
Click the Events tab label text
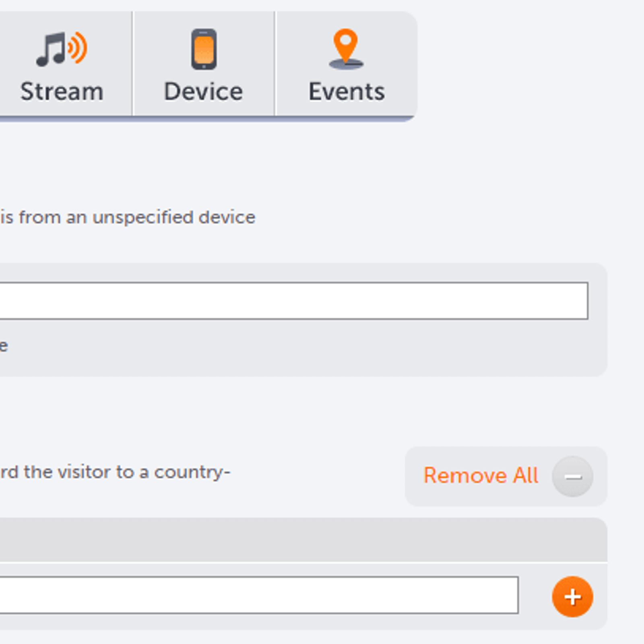click(347, 92)
